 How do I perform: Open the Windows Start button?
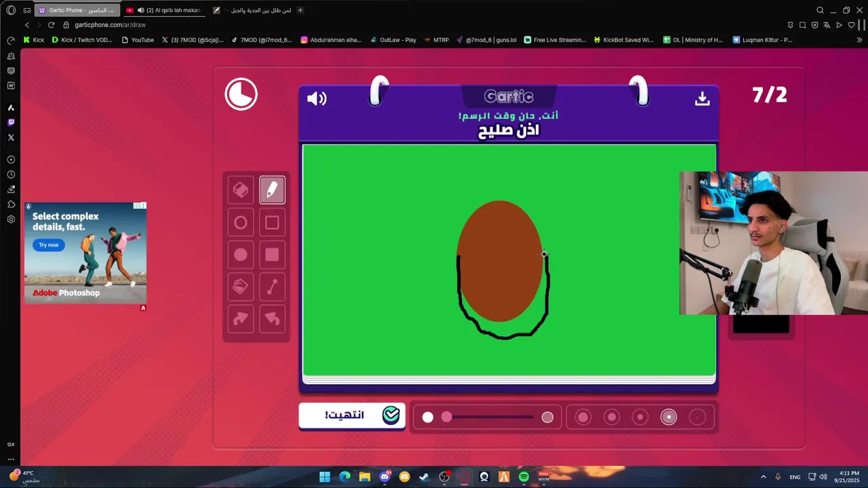click(x=324, y=476)
